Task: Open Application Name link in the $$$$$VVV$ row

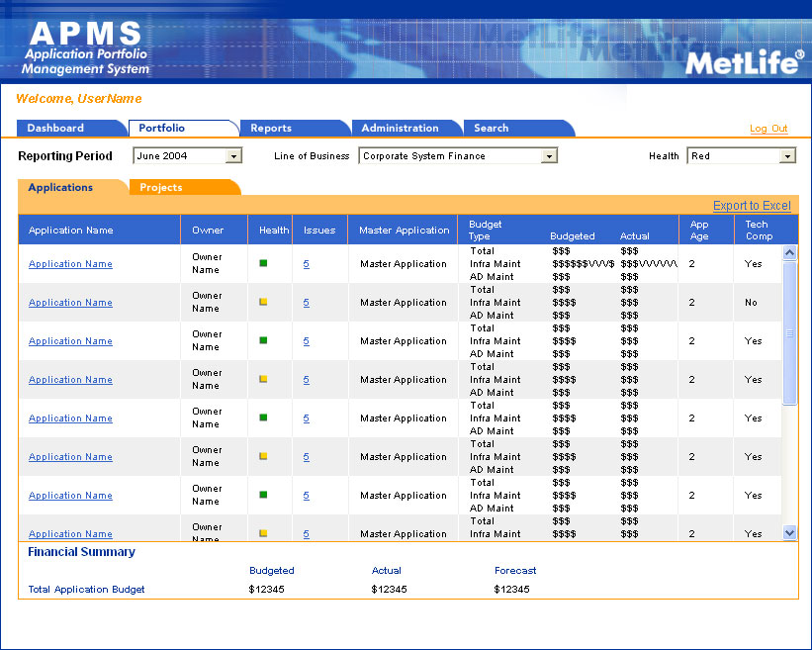Action: tap(70, 263)
